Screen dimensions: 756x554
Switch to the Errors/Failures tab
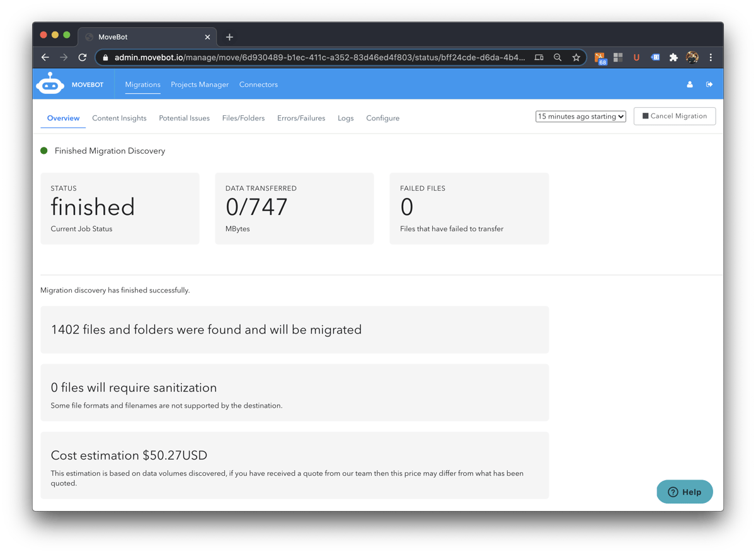301,118
